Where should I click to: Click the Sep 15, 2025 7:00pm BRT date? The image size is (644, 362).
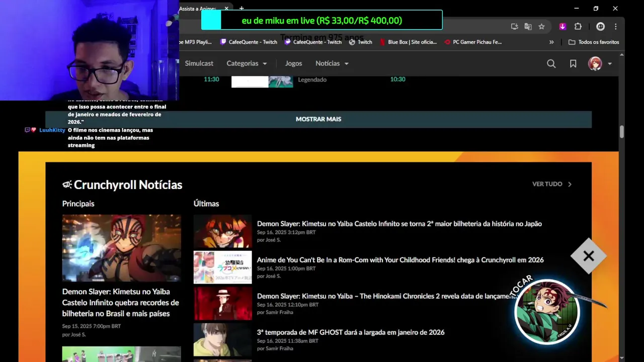(92, 326)
